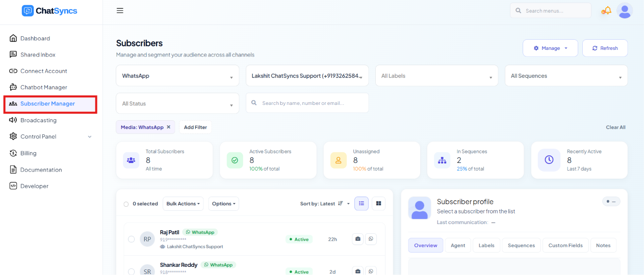Viewport: 644px width, 275px height.
Task: Click the Chatbot Manager robot icon
Action: point(13,87)
